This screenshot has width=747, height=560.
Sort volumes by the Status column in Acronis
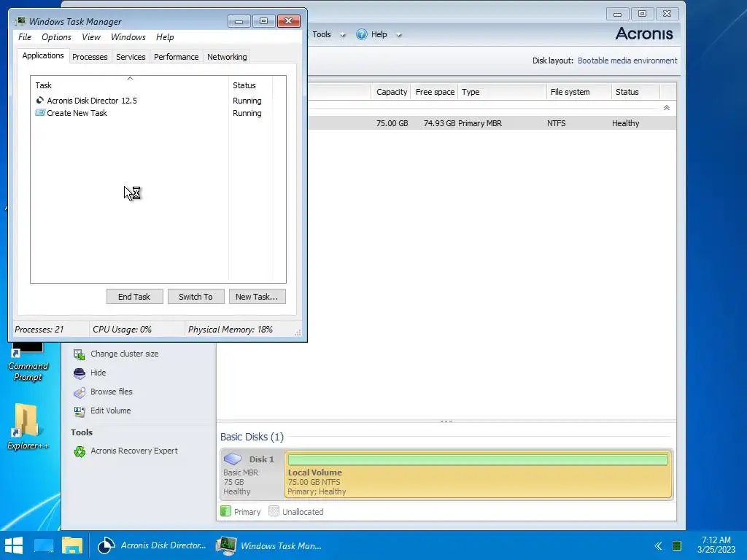(635, 92)
